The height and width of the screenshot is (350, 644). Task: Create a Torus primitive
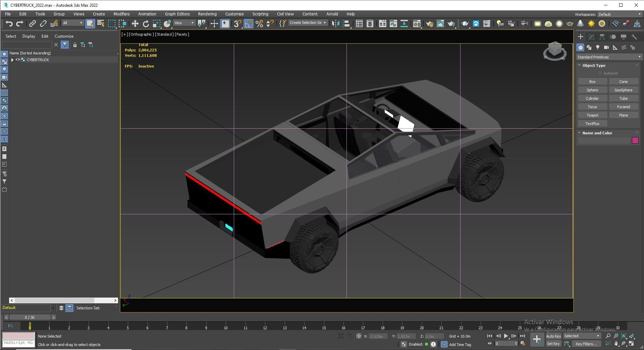592,107
